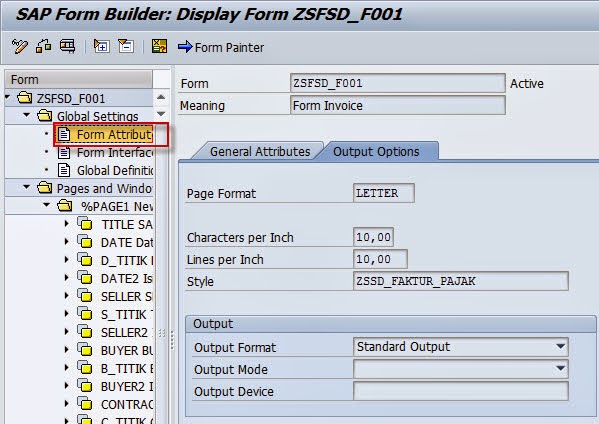Click the TITLE window icon
This screenshot has height=424, width=599.
(85, 223)
